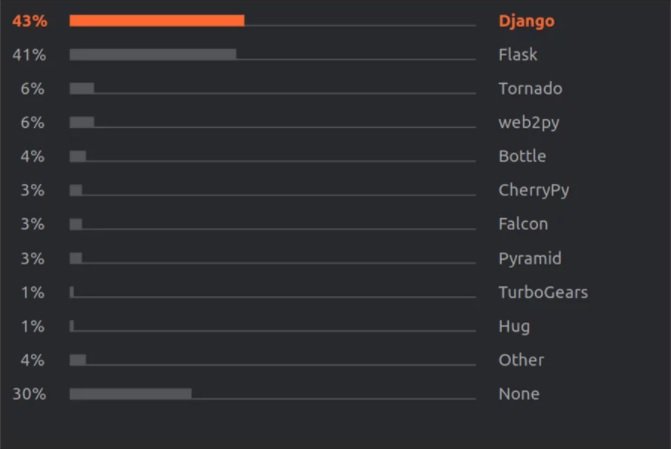Select the Tornado label
Screen dimensions: 671x449
530,89
